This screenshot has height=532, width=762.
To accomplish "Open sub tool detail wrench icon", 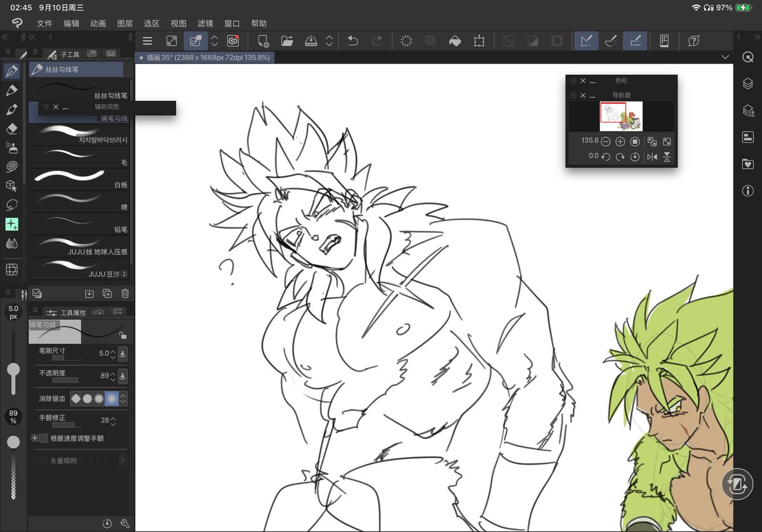I will pos(125,523).
